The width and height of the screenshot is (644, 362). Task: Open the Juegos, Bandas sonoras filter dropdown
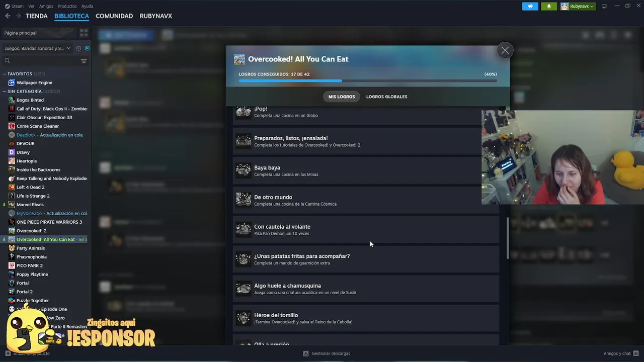(x=37, y=48)
